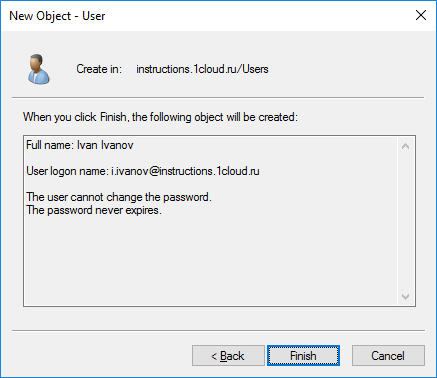The height and width of the screenshot is (378, 437).
Task: Click 'The password never expires.' line
Action: tap(94, 210)
